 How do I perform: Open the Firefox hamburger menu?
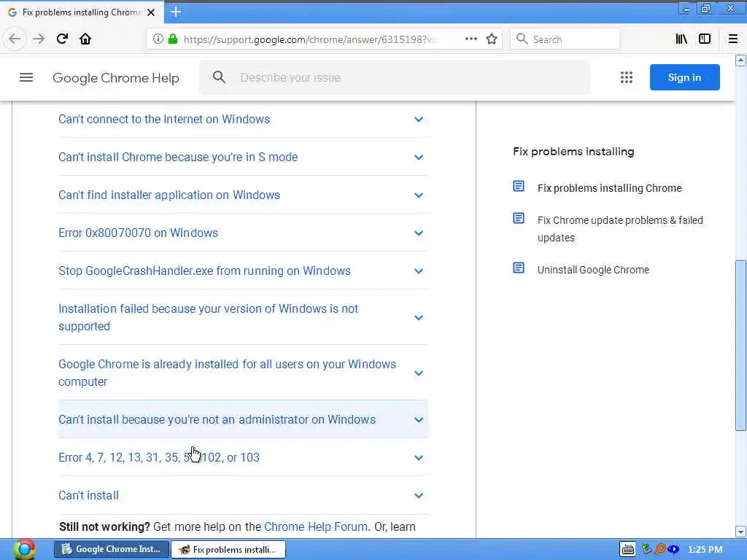coord(732,39)
